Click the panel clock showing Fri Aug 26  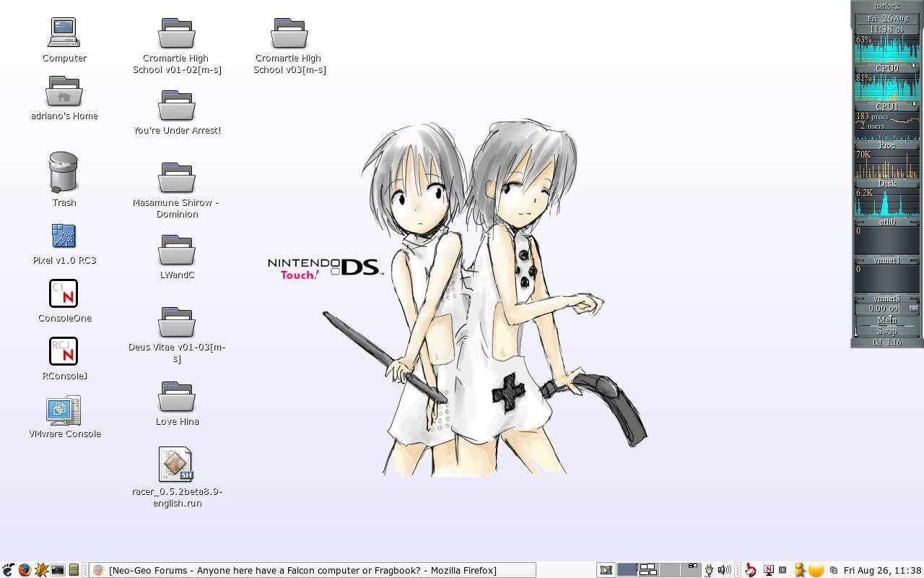click(x=882, y=570)
